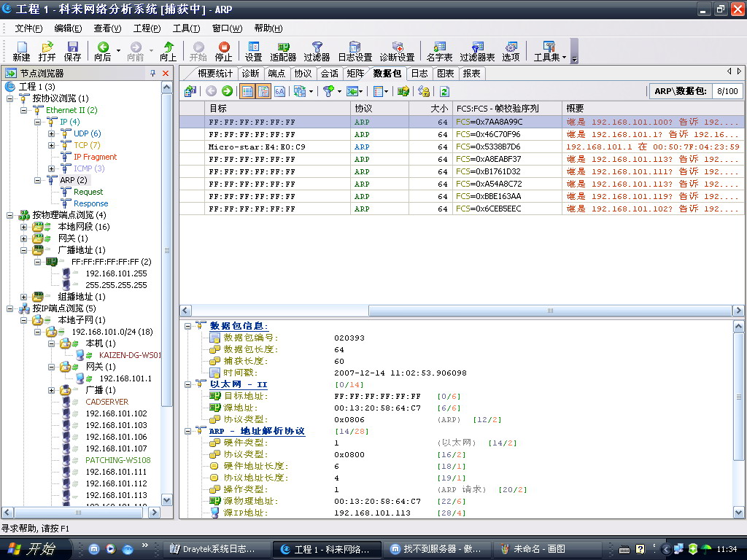Click the refresh icon in packet toolbar

(x=444, y=91)
